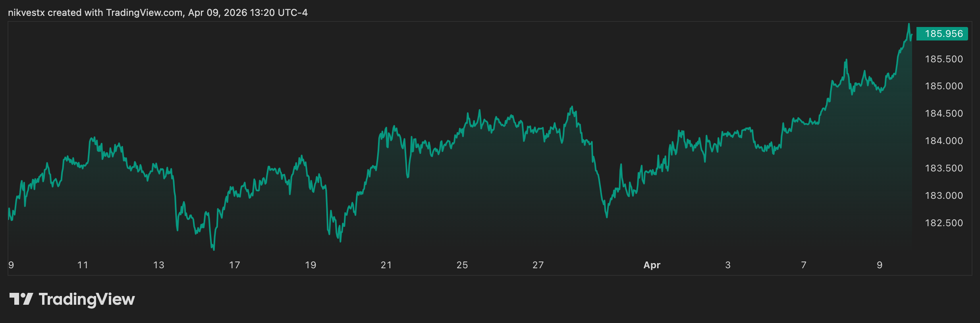Click date label 13 on time axis
Screen dimensions: 980x323
[159, 265]
